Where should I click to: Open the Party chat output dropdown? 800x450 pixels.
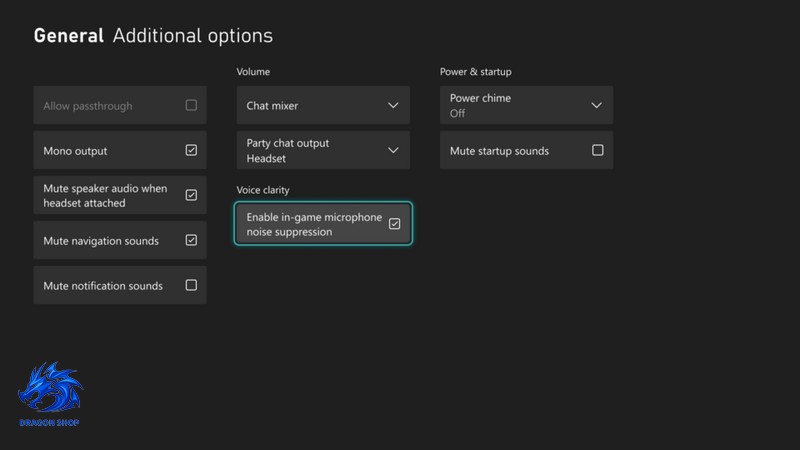(x=323, y=150)
